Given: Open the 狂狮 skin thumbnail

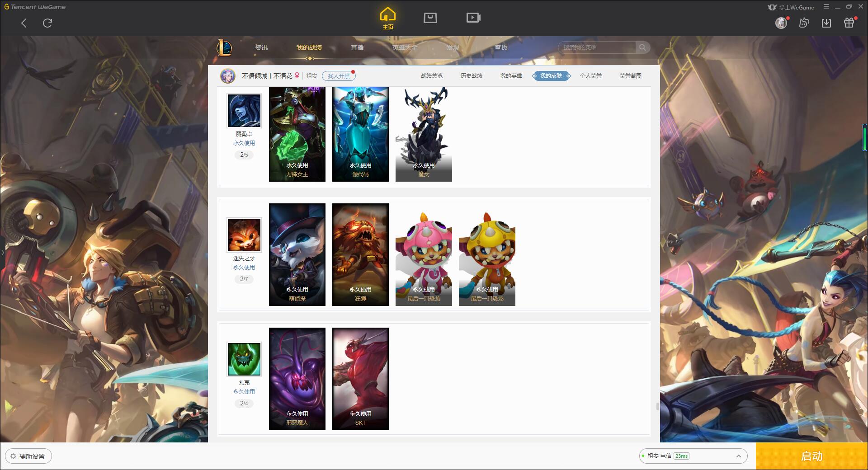Looking at the screenshot, I should (360, 254).
